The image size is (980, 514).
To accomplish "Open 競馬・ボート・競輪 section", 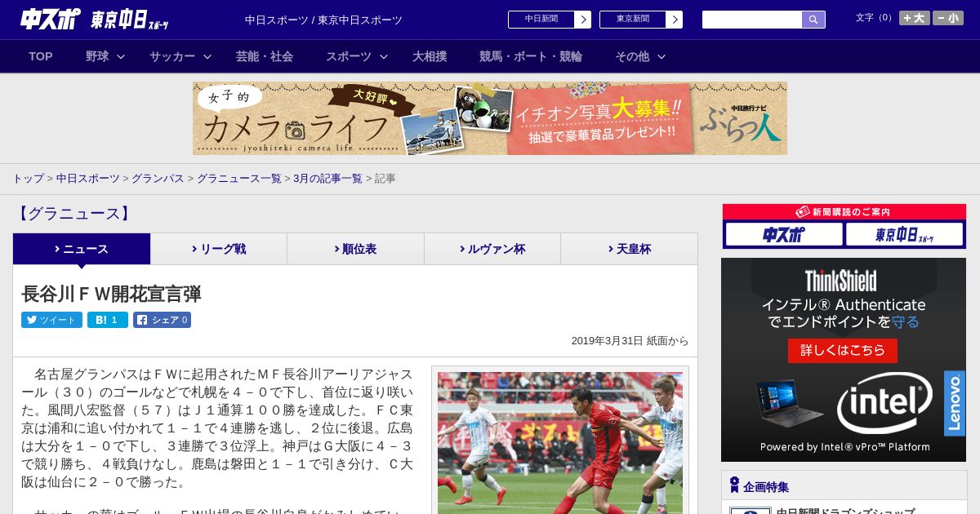I will click(531, 56).
